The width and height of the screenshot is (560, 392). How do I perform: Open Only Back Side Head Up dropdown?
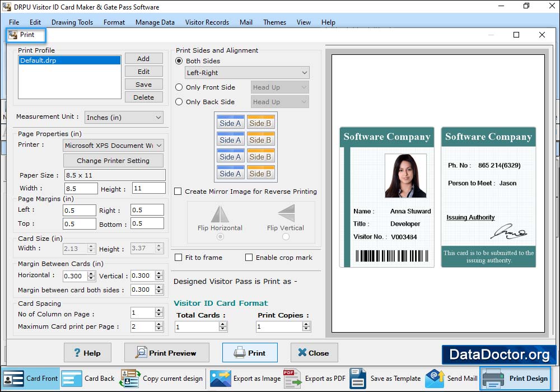click(279, 102)
